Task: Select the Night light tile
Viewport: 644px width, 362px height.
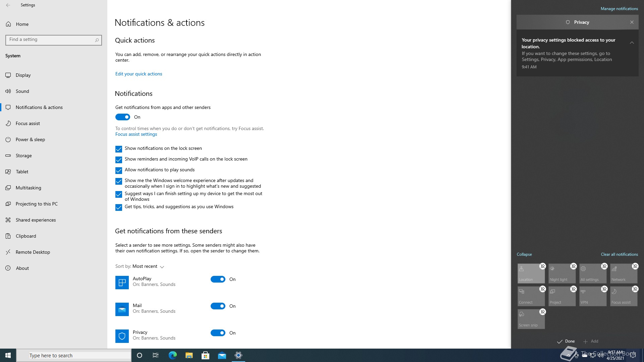Action: click(x=562, y=274)
